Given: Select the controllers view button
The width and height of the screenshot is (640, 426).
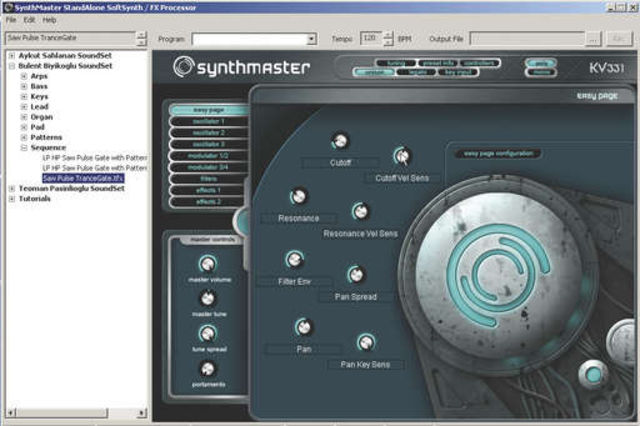Looking at the screenshot, I should (480, 63).
